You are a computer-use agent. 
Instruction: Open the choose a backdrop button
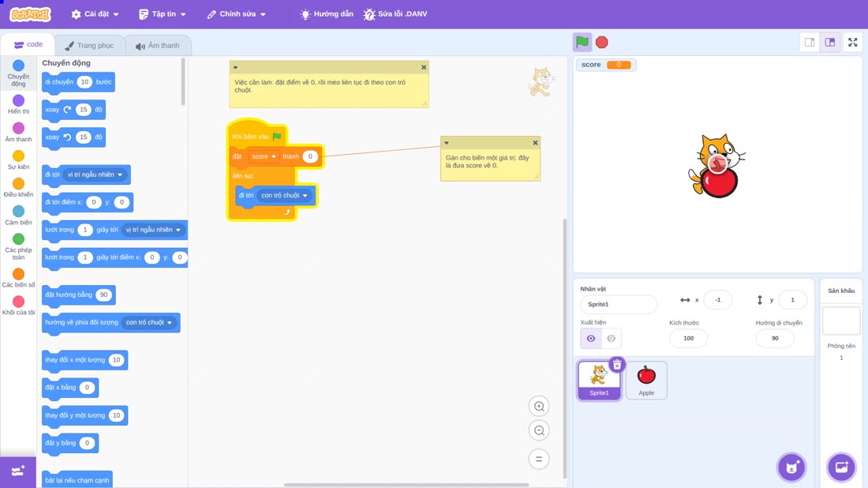point(841,467)
